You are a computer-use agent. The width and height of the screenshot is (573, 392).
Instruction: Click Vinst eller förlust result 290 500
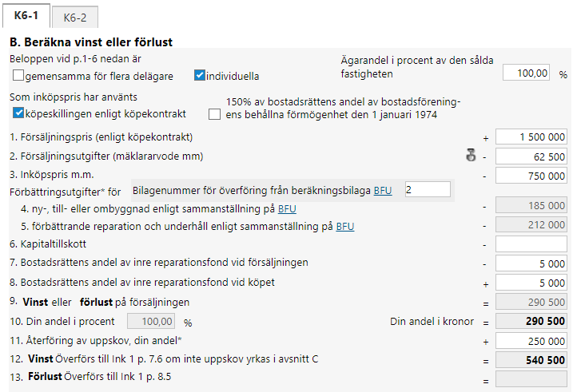tap(531, 302)
